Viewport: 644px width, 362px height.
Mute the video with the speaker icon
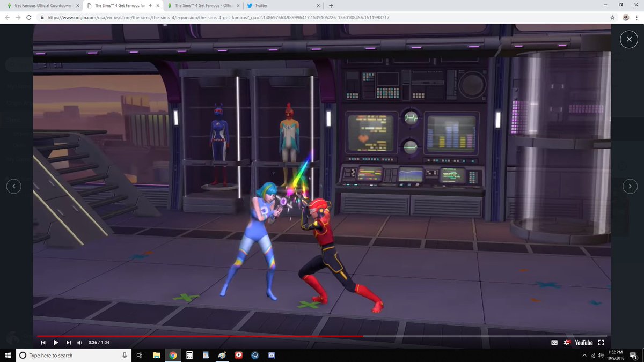pyautogui.click(x=80, y=343)
